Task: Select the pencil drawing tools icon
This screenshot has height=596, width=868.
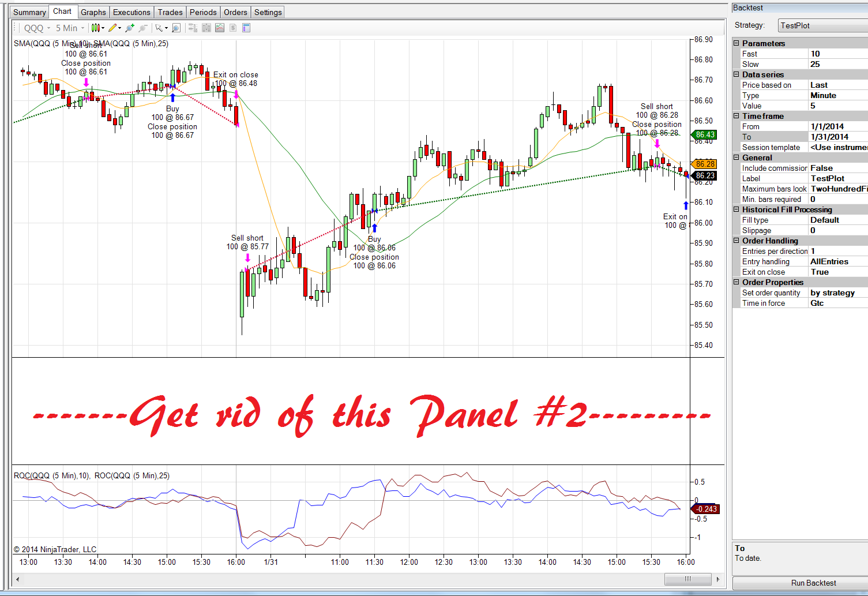Action: point(114,28)
